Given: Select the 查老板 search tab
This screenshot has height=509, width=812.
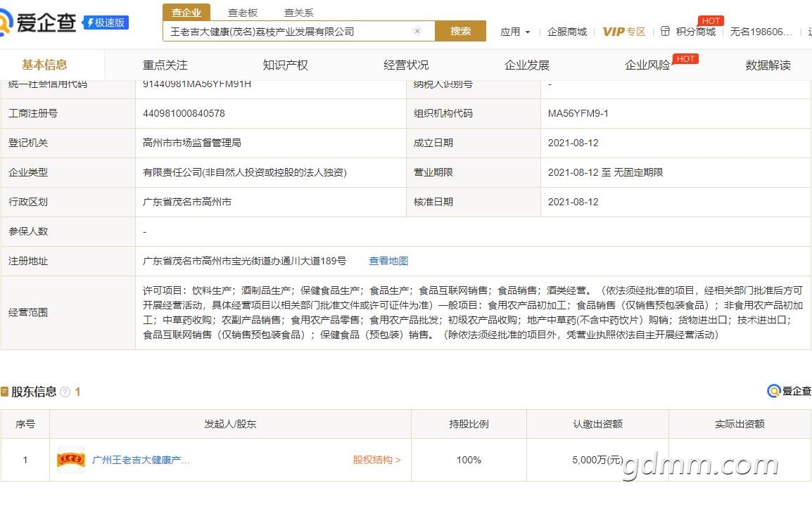Looking at the screenshot, I should [x=242, y=13].
